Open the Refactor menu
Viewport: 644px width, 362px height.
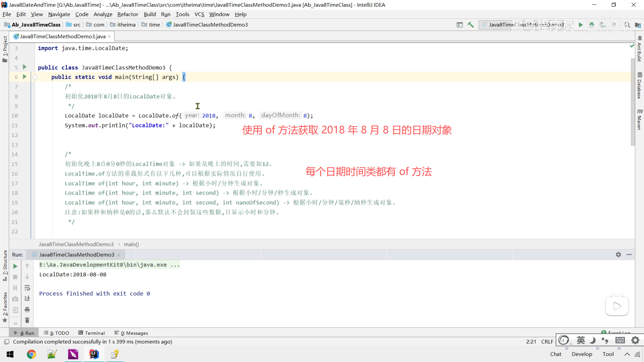coord(127,14)
